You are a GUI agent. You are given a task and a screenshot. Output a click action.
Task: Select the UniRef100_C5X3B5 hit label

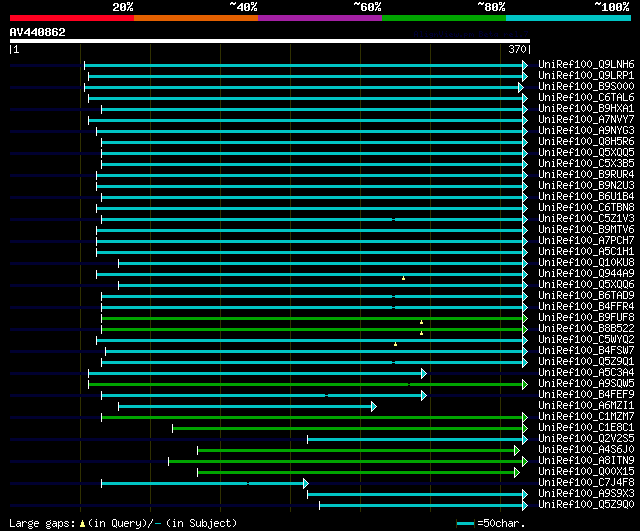[586, 164]
